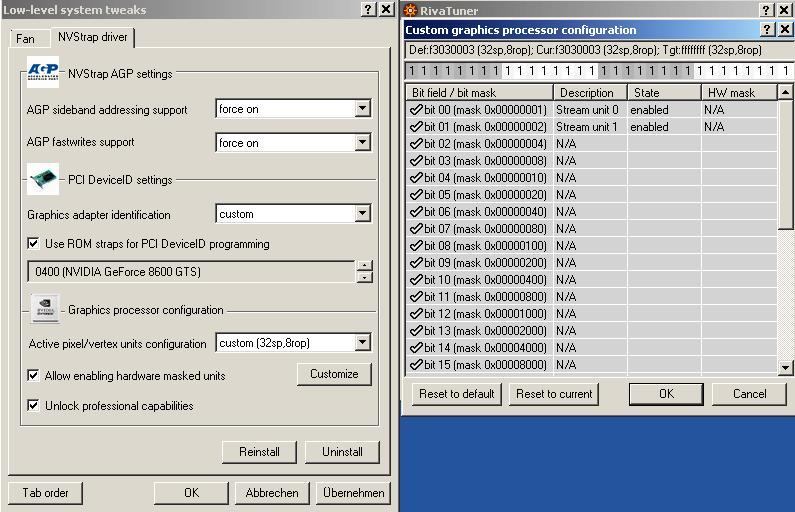Screen dimensions: 795x512
Task: Click the Abbrechen button
Action: 272,493
